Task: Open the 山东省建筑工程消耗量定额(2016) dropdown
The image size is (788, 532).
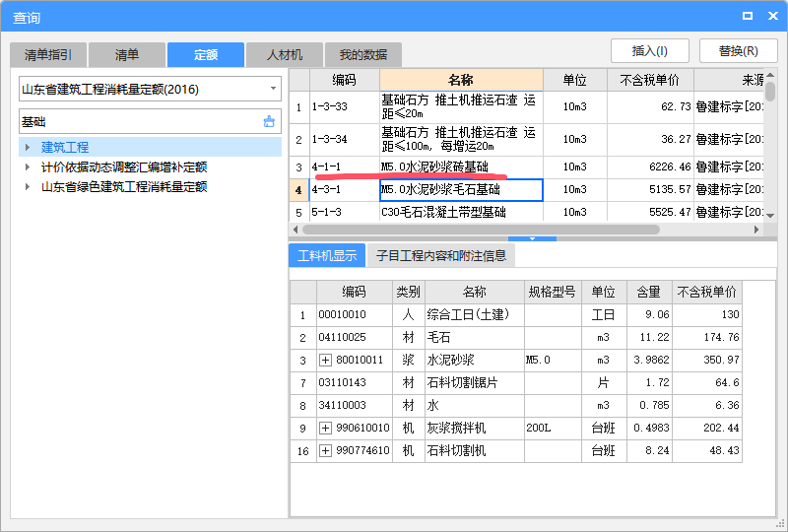Action: point(273,89)
